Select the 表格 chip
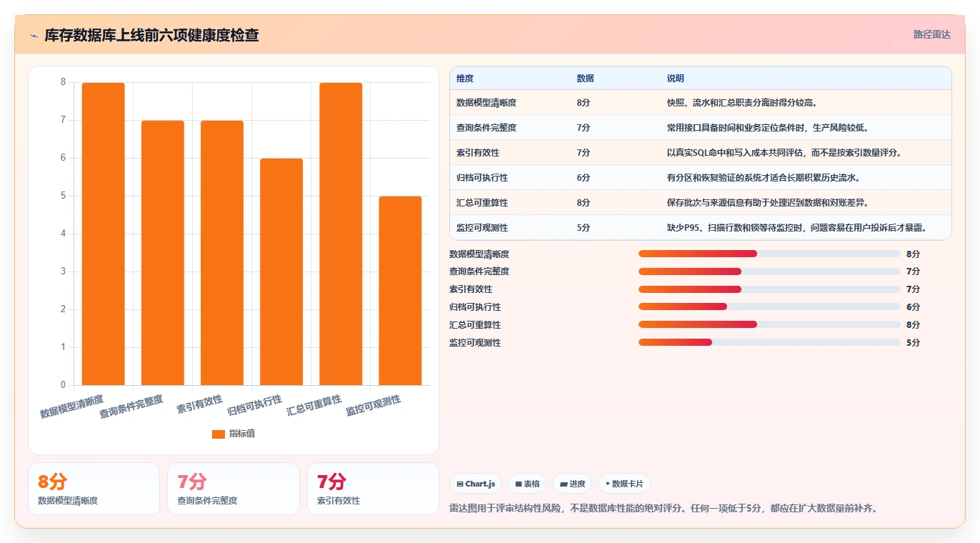Viewport: 980px width, 543px height. (x=527, y=484)
